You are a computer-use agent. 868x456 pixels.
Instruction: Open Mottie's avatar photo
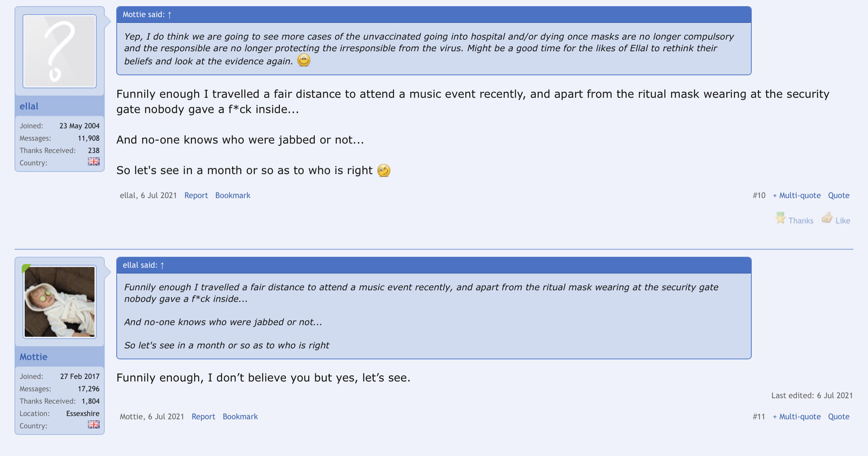click(x=60, y=302)
